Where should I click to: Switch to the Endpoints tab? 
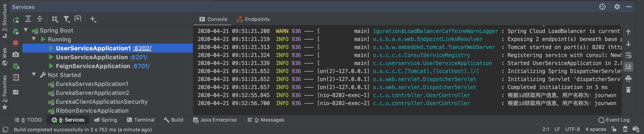tap(253, 19)
